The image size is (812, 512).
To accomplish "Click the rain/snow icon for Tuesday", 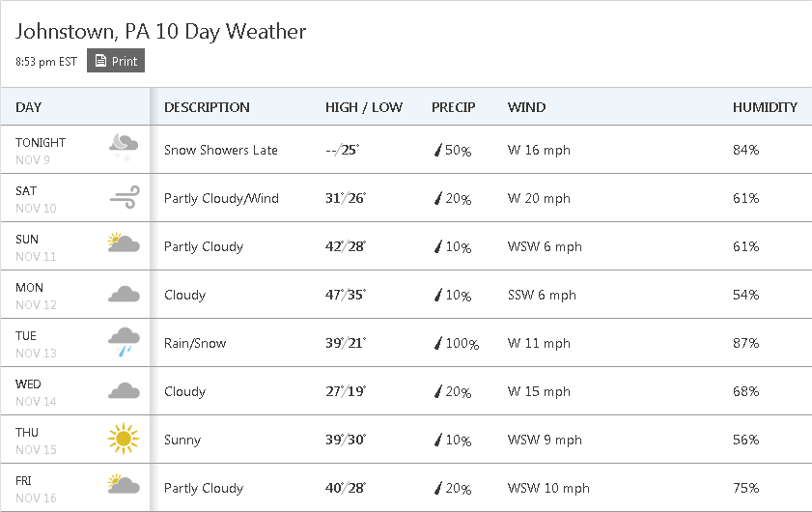I will (124, 342).
